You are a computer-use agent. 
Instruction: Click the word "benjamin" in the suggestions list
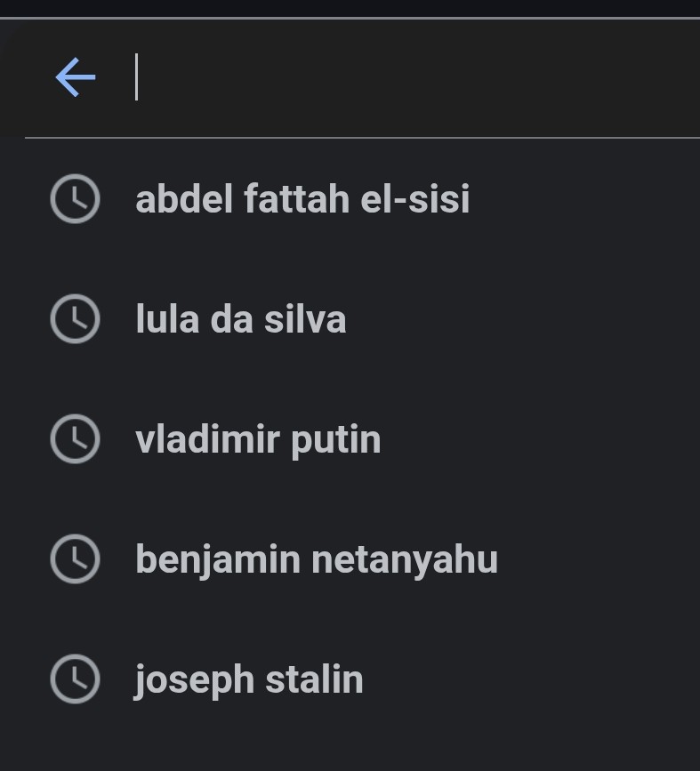pyautogui.click(x=218, y=561)
